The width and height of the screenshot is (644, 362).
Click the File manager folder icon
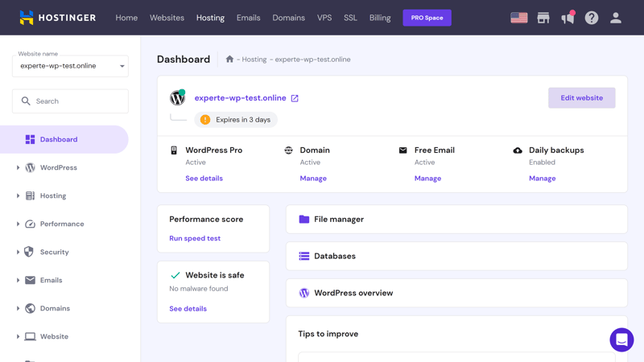click(304, 219)
